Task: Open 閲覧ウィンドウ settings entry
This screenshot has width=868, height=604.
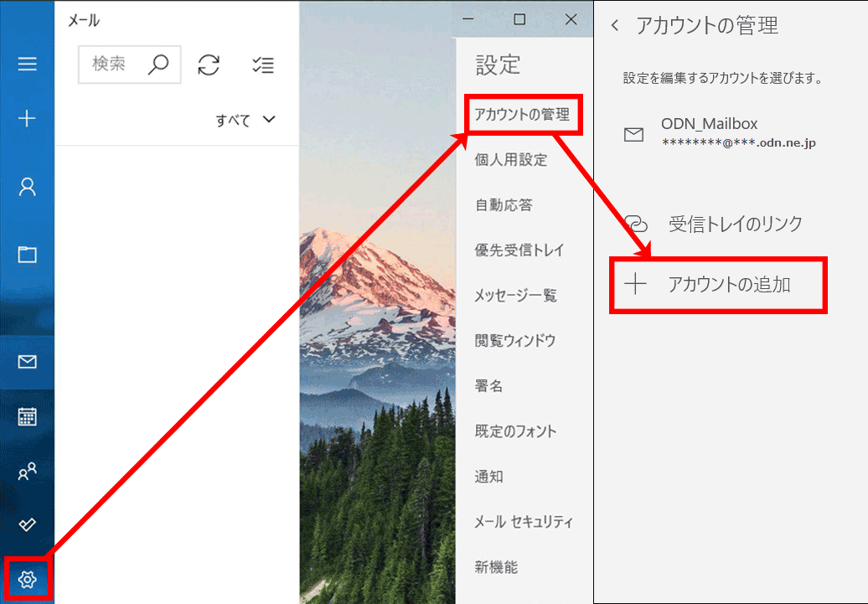Action: tap(514, 340)
